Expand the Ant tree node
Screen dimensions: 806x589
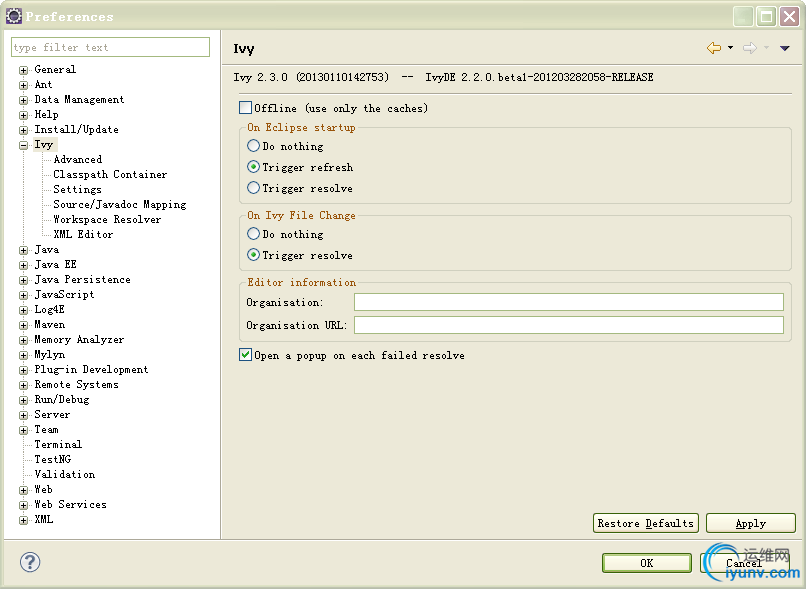24,85
